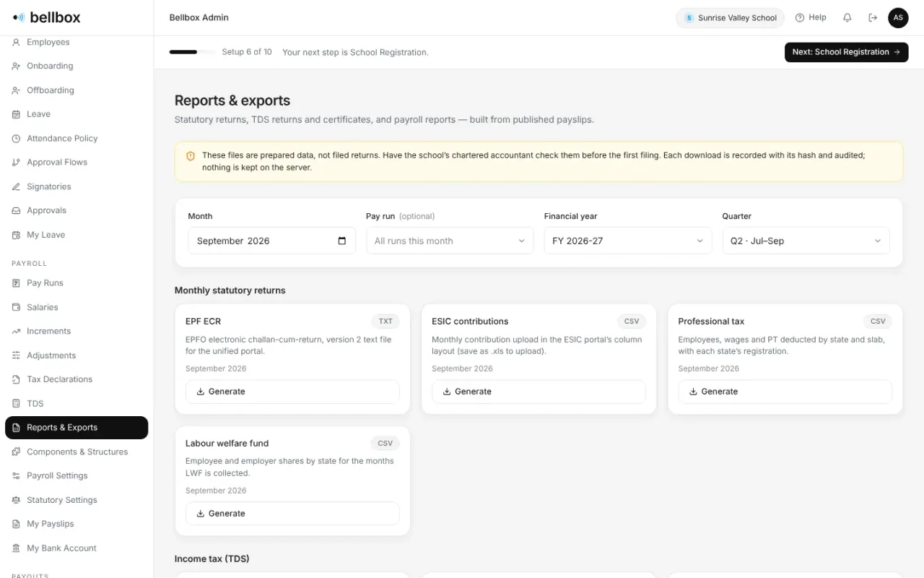Viewport: 924px width, 578px height.
Task: Click the Components & Structures puzzle icon
Action: (16, 452)
